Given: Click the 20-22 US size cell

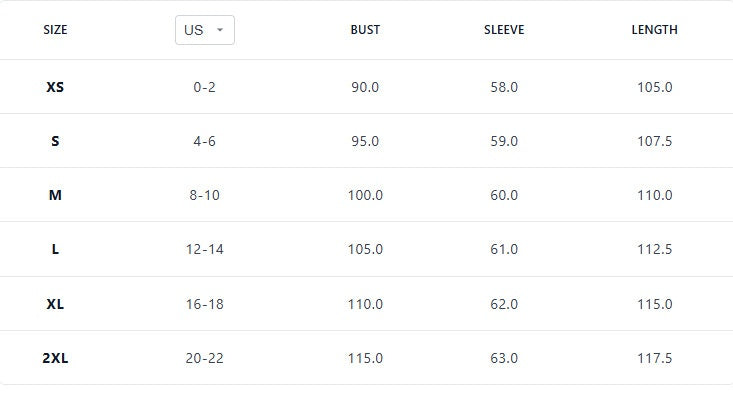Looking at the screenshot, I should (204, 358).
